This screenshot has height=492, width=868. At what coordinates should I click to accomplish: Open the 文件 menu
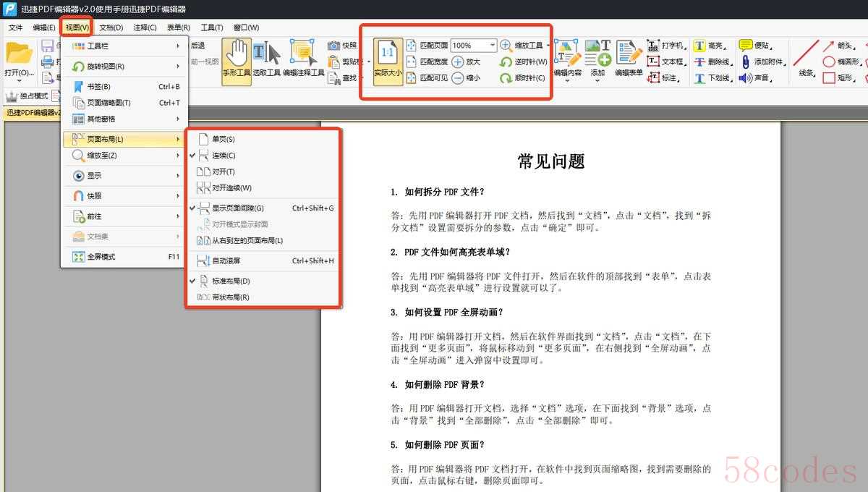coord(15,27)
